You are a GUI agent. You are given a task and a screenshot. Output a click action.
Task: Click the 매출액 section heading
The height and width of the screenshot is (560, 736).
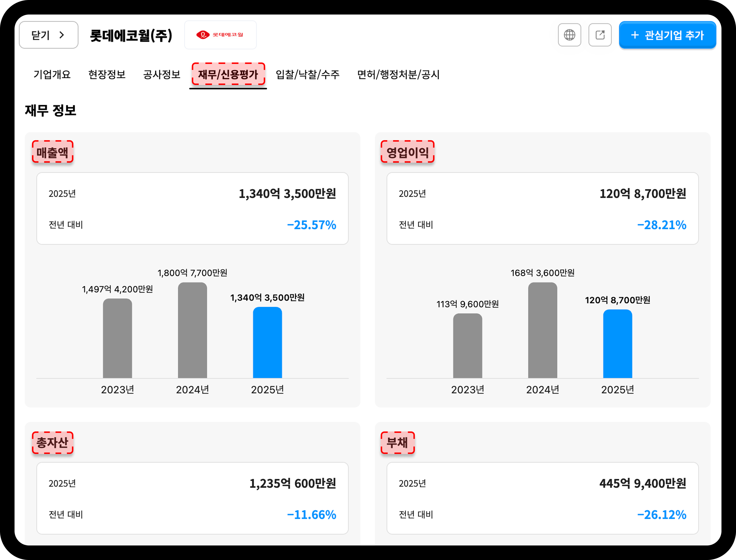(52, 152)
